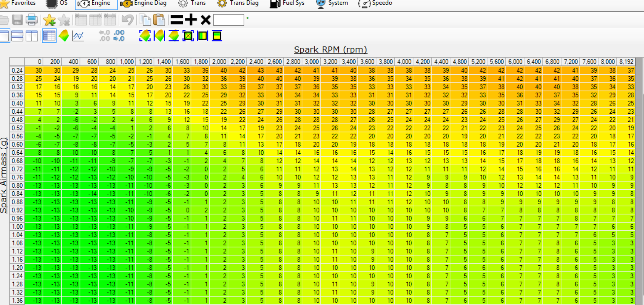The image size is (644, 305).
Task: Switch to the Engine Diag tab
Action: pyautogui.click(x=144, y=3)
